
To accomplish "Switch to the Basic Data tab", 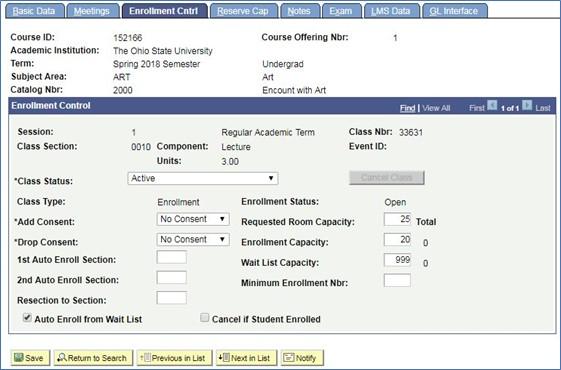I will pyautogui.click(x=35, y=11).
